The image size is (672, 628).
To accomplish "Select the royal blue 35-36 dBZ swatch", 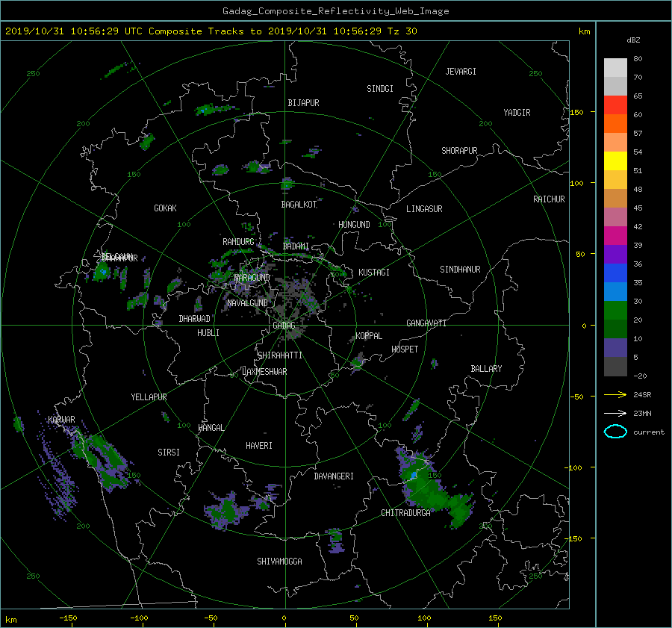I will point(615,273).
